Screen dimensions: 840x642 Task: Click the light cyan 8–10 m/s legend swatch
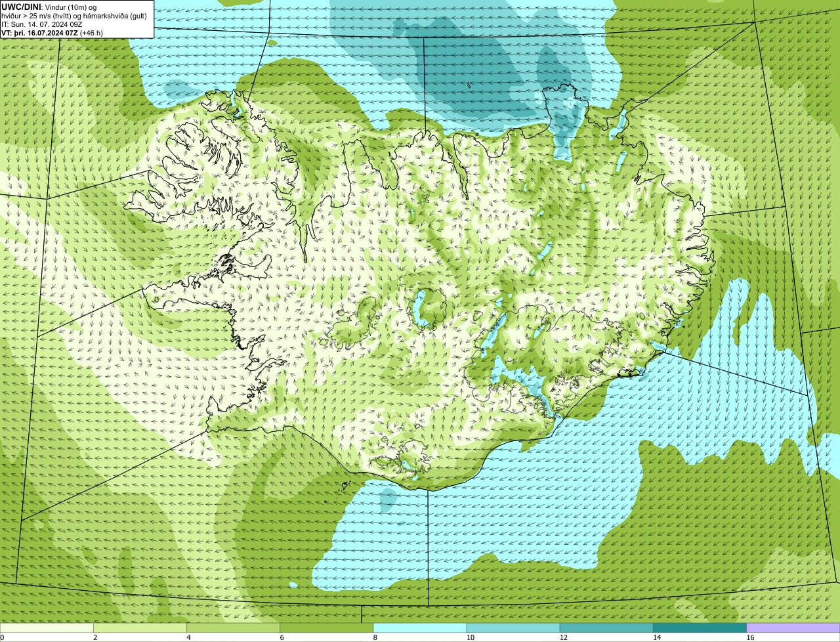click(420, 628)
